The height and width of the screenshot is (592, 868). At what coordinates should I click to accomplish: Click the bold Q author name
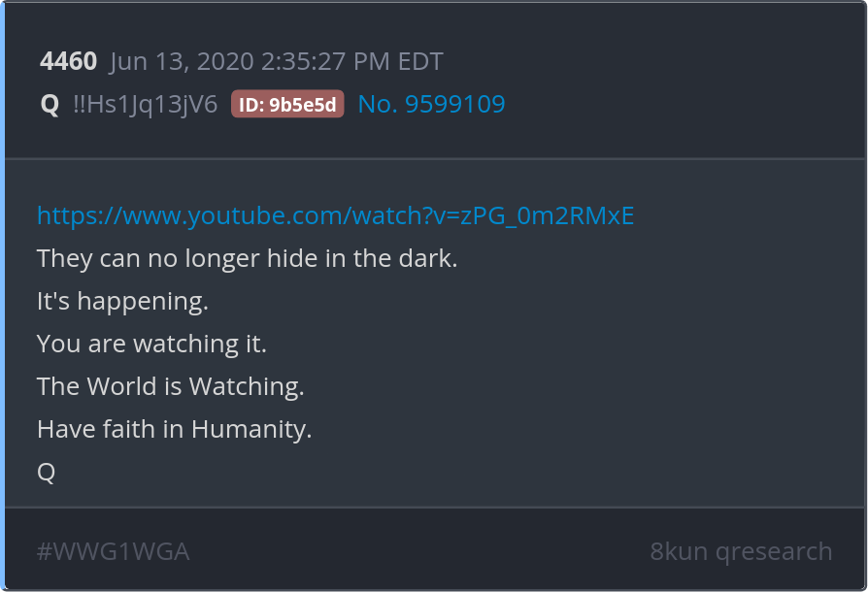pyautogui.click(x=50, y=104)
